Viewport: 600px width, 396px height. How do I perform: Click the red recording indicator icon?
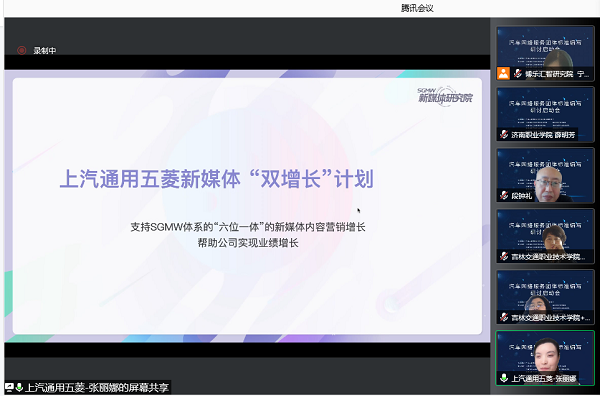point(21,50)
